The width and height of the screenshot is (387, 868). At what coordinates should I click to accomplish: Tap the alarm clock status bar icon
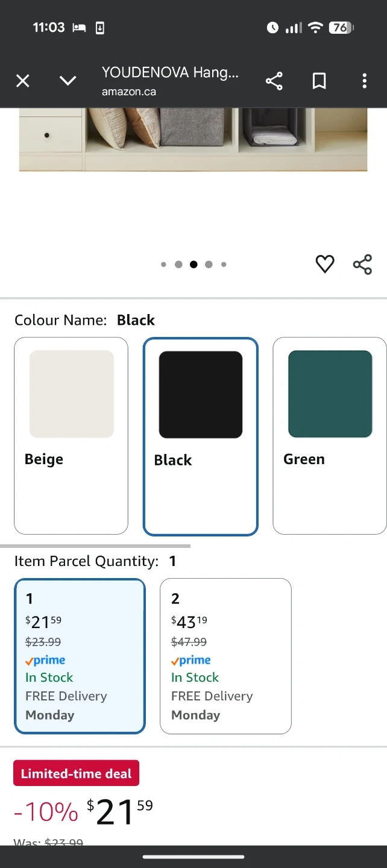point(272,28)
